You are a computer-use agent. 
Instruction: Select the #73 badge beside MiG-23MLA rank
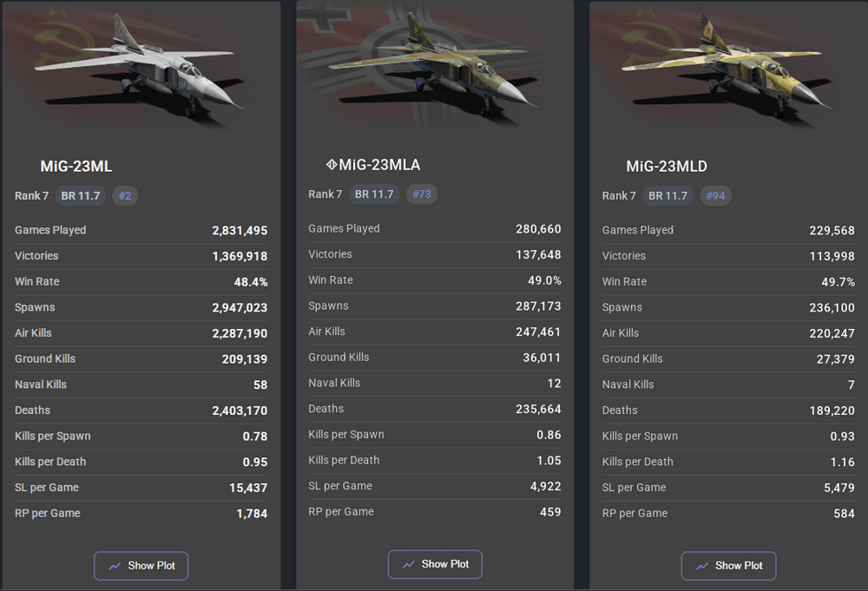pyautogui.click(x=422, y=194)
